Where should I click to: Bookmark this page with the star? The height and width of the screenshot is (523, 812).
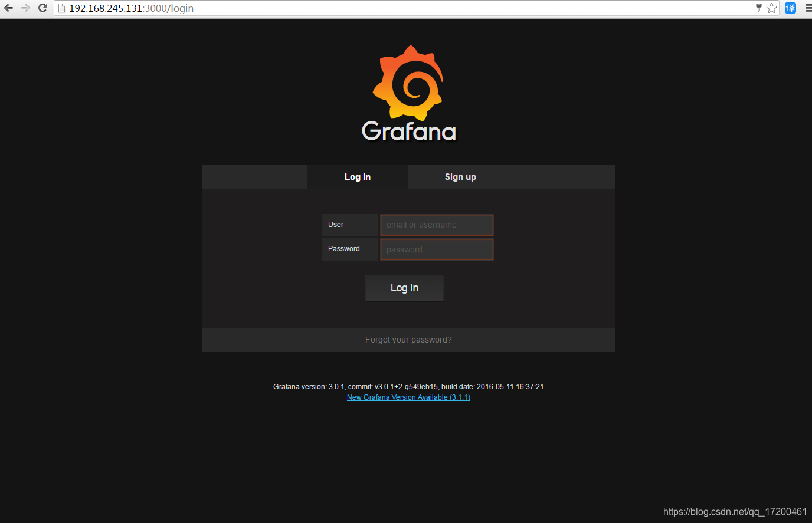772,8
